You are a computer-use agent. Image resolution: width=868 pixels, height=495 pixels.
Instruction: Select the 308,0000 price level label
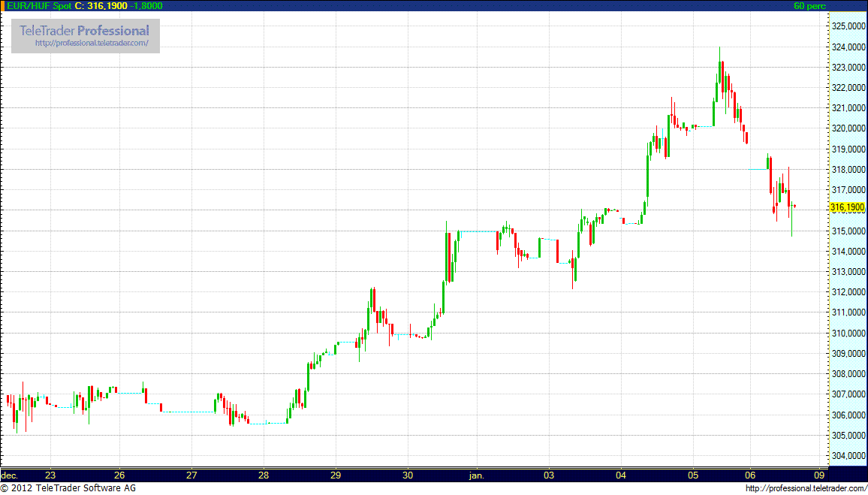tap(848, 374)
